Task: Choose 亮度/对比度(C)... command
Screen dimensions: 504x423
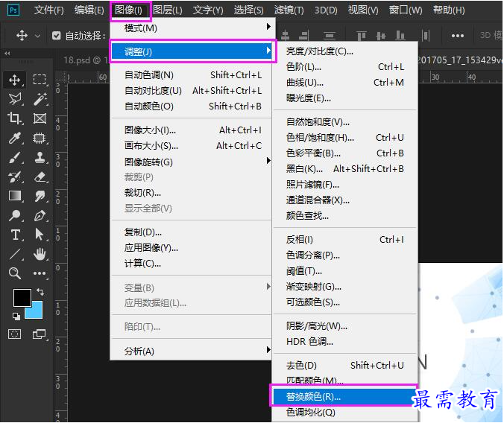Action: 344,51
